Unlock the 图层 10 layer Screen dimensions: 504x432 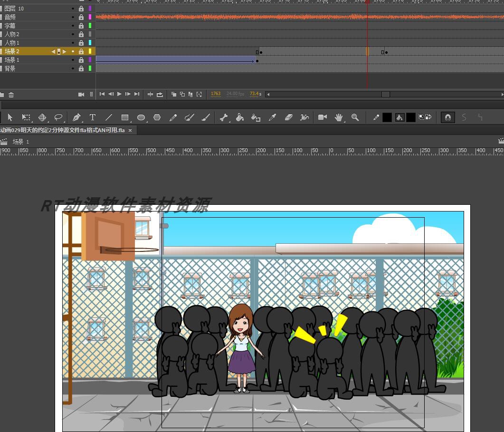click(81, 9)
